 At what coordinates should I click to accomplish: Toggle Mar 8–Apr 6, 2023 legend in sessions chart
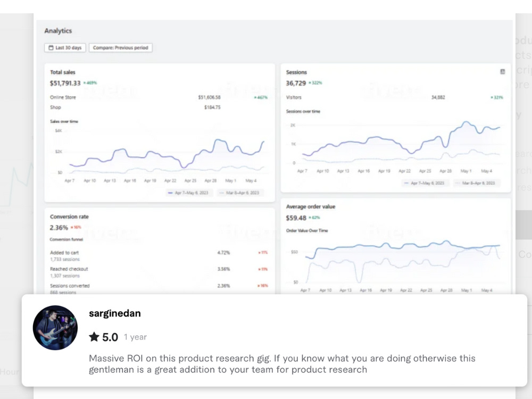[x=476, y=183]
